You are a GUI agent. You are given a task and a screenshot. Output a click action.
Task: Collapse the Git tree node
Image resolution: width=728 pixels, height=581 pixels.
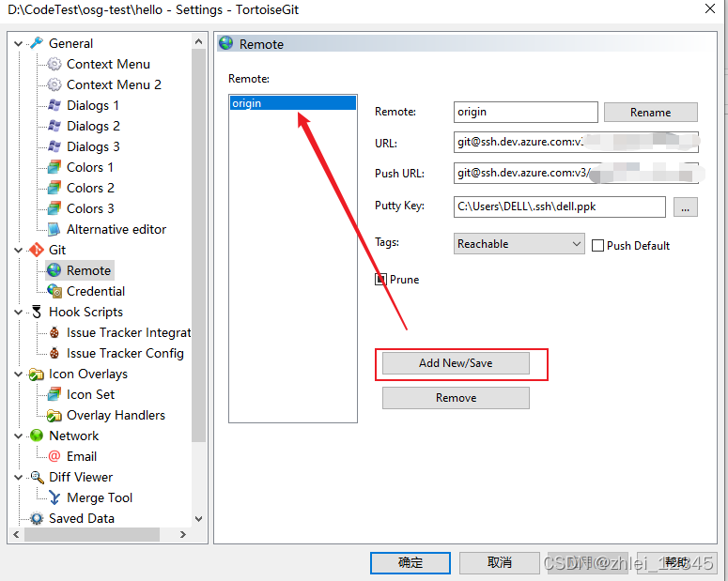pos(18,250)
